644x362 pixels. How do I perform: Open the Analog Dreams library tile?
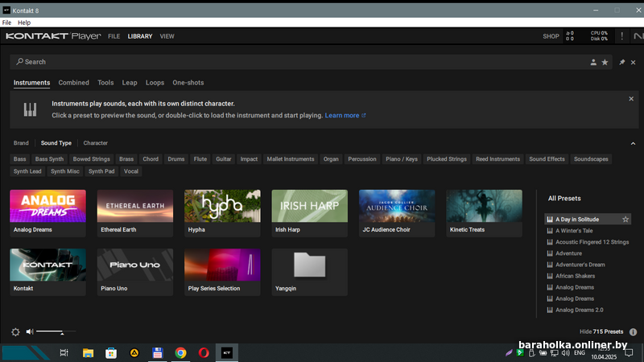[x=47, y=213]
